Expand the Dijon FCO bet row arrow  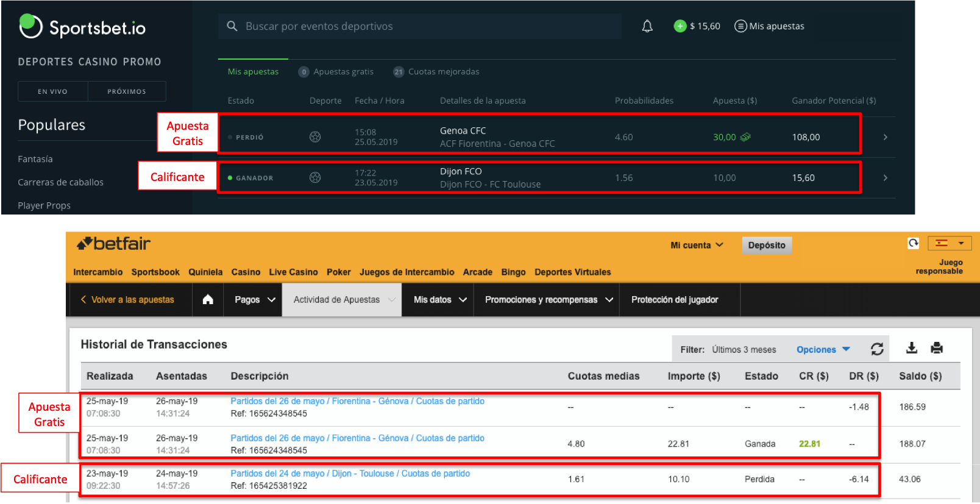click(885, 177)
